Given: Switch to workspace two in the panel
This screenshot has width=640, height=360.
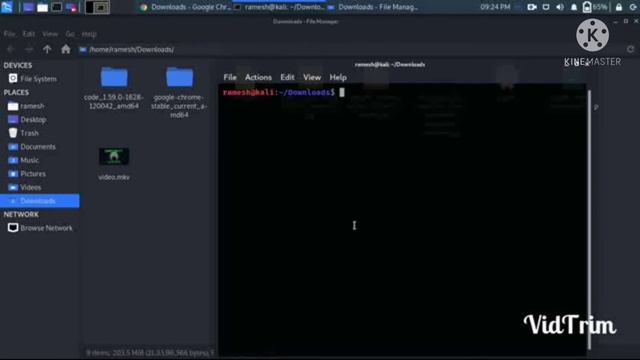Looking at the screenshot, I should click(102, 7).
